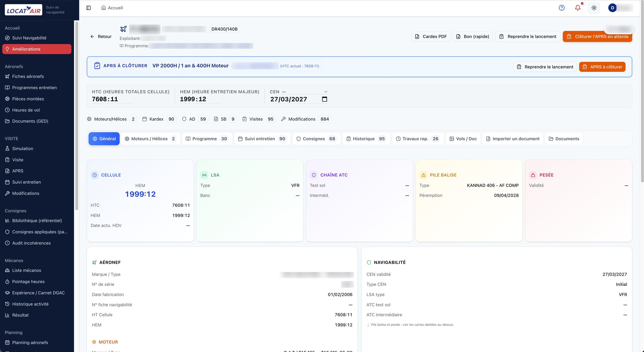Switch to the Moteurs / Hélices tab

tap(150, 139)
